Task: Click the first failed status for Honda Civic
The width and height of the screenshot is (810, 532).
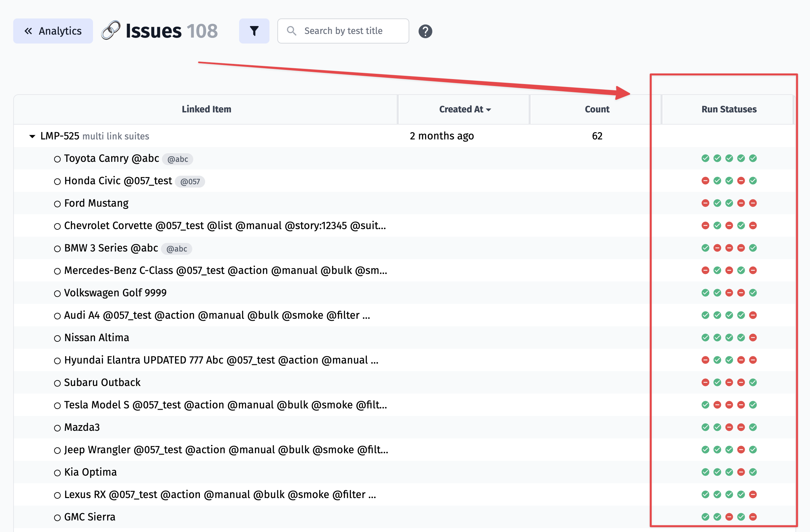Action: click(705, 181)
